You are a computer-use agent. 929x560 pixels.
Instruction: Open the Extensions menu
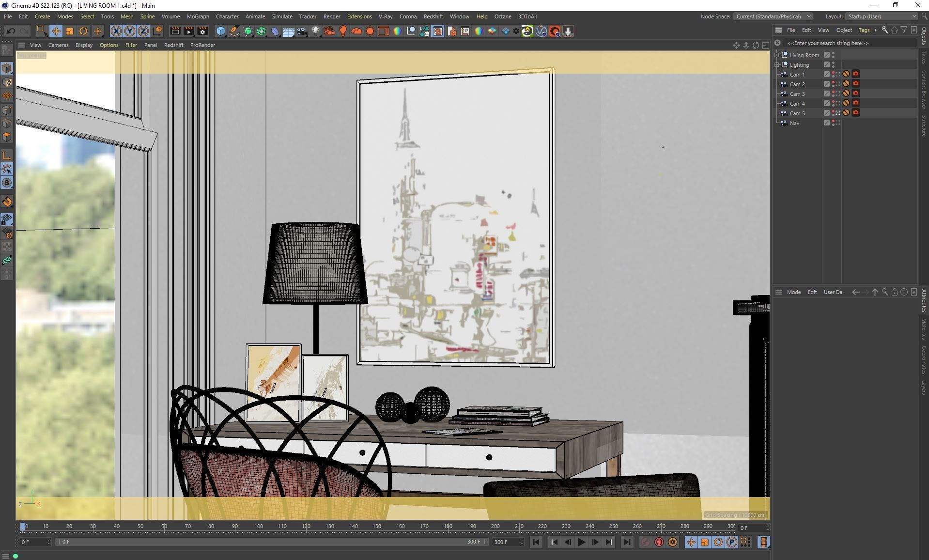point(359,16)
